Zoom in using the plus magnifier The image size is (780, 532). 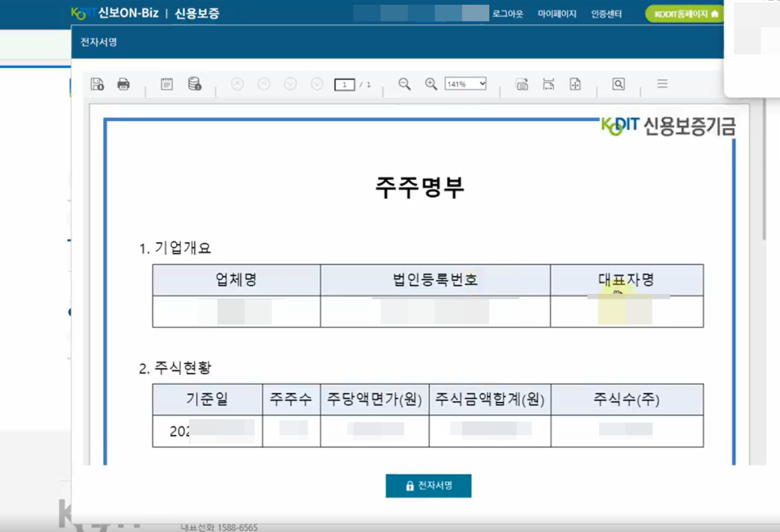431,84
